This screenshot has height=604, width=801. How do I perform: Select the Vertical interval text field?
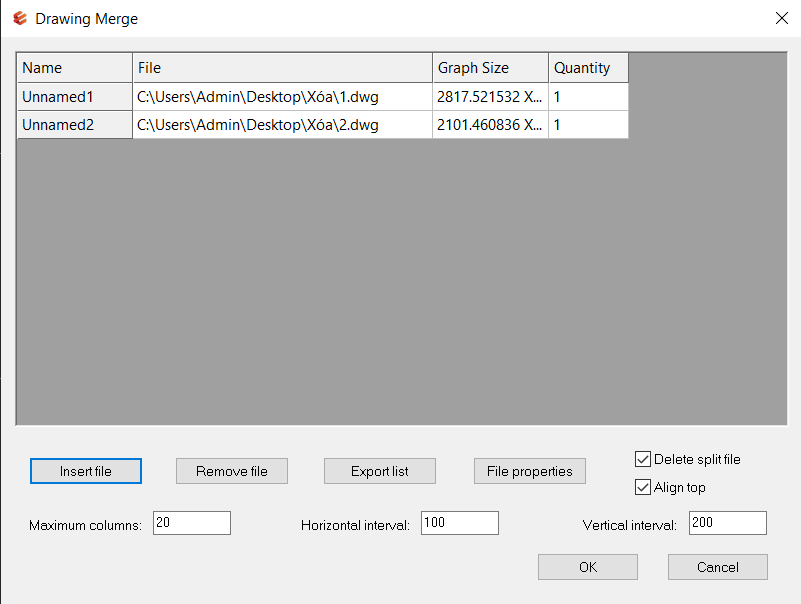727,523
